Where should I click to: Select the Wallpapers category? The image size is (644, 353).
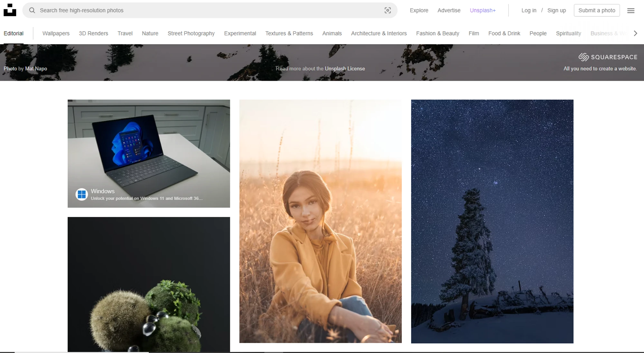(56, 33)
